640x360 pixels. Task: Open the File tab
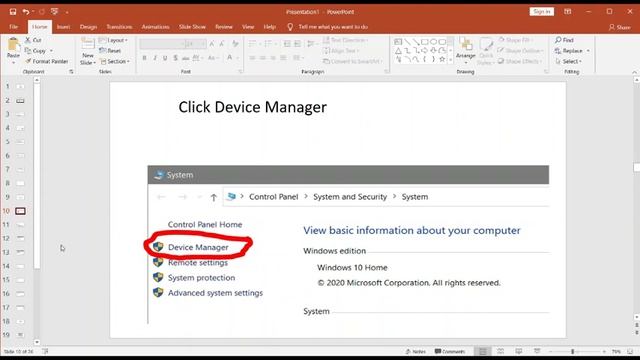click(13, 27)
